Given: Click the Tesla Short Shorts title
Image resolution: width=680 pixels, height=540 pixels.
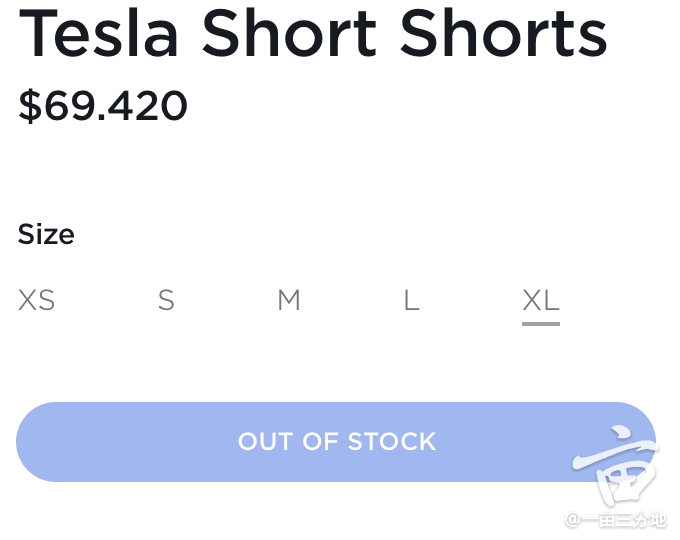Looking at the screenshot, I should 313,33.
